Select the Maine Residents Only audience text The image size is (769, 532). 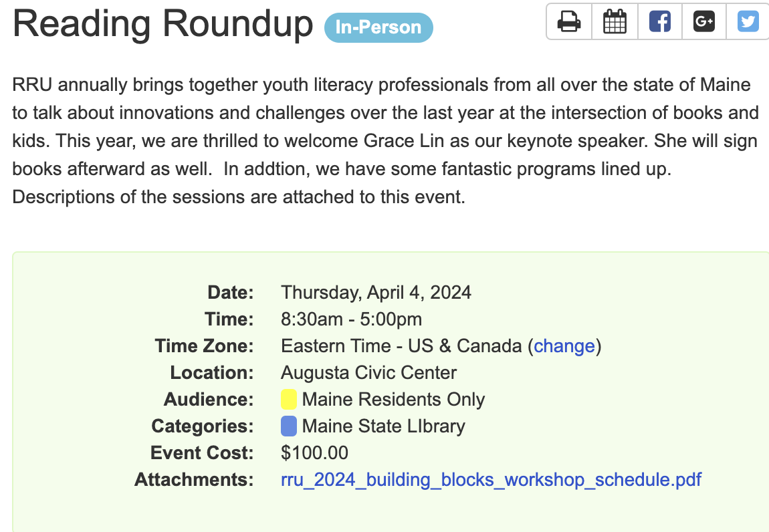[x=393, y=400]
